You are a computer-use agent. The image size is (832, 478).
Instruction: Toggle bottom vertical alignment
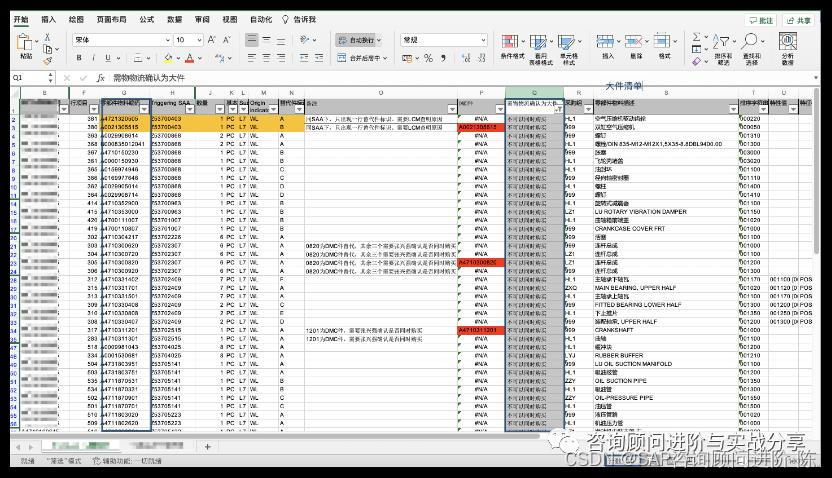[281, 40]
